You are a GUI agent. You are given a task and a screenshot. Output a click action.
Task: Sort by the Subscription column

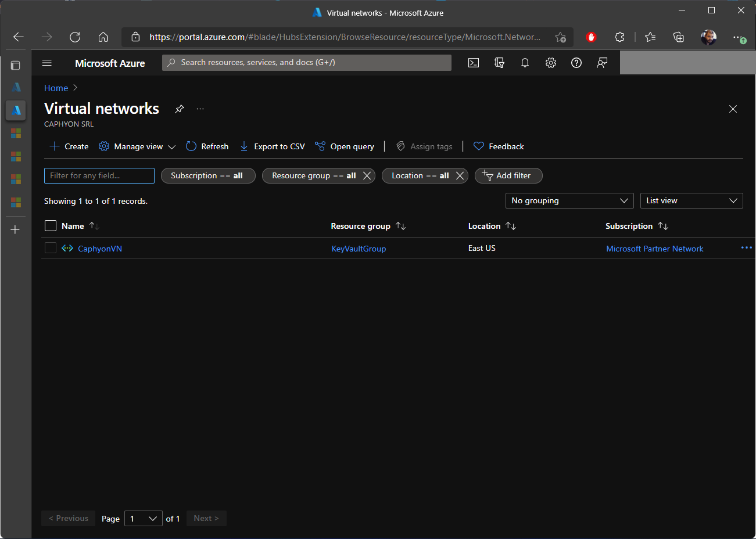[636, 226]
